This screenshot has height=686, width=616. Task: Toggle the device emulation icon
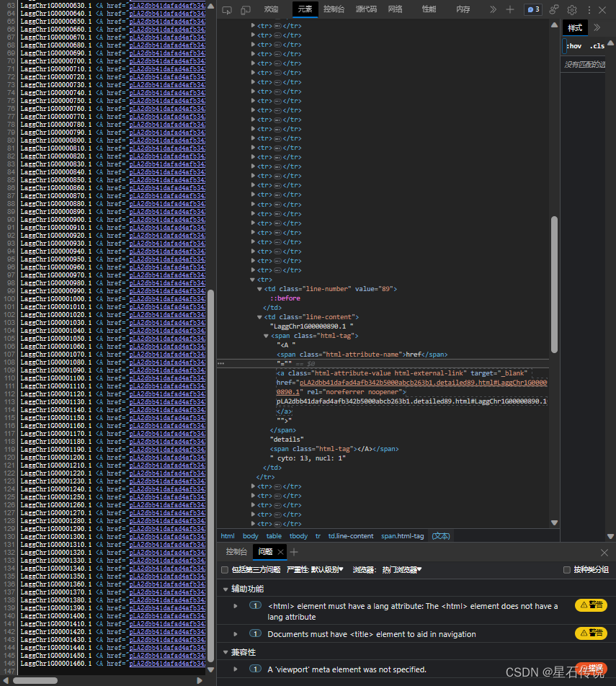point(246,9)
